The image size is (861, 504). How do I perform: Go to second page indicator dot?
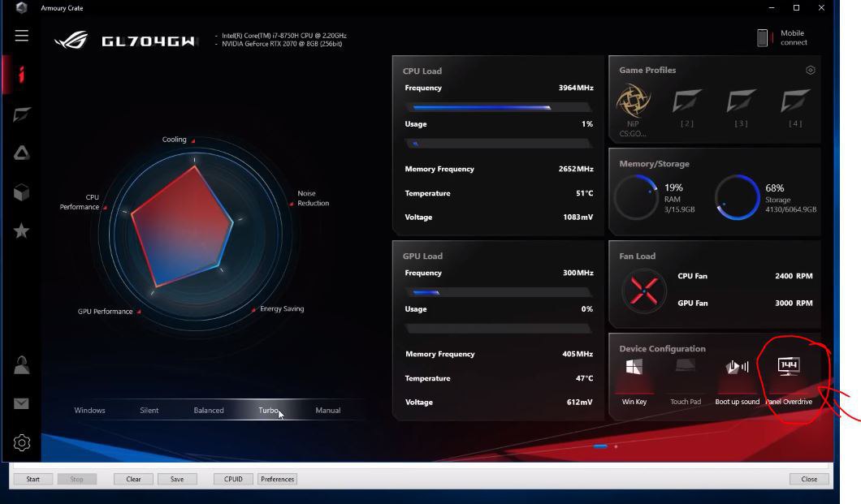[x=616, y=446]
